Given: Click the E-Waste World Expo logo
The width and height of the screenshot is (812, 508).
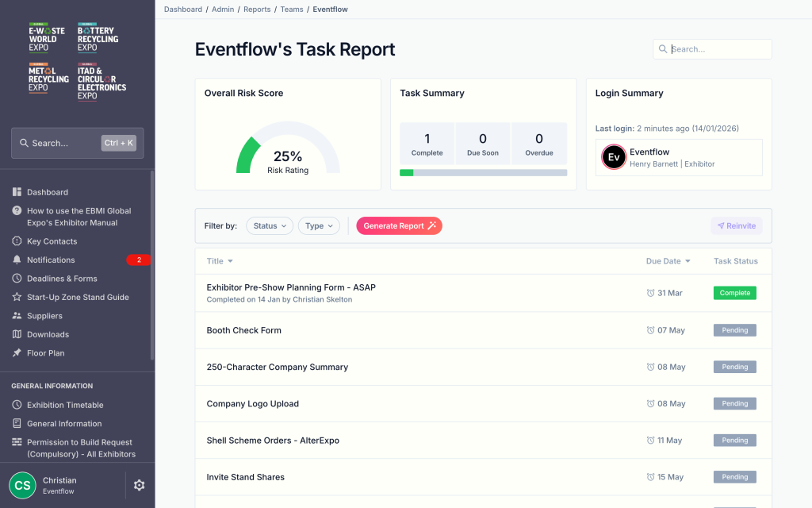Looking at the screenshot, I should click(x=48, y=37).
